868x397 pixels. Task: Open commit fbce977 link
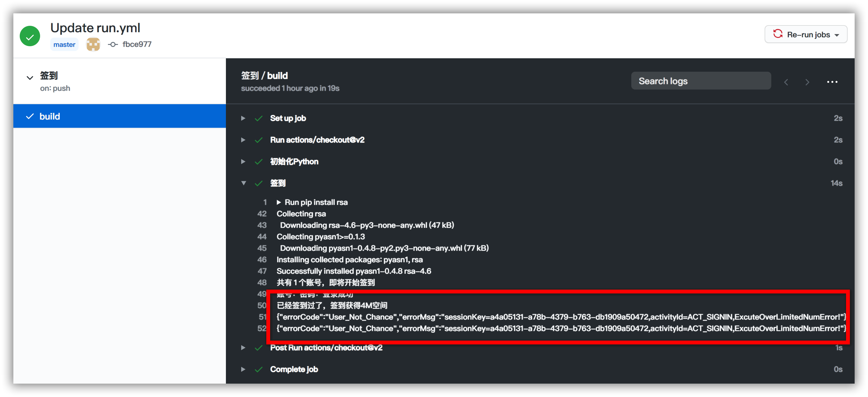(x=137, y=44)
